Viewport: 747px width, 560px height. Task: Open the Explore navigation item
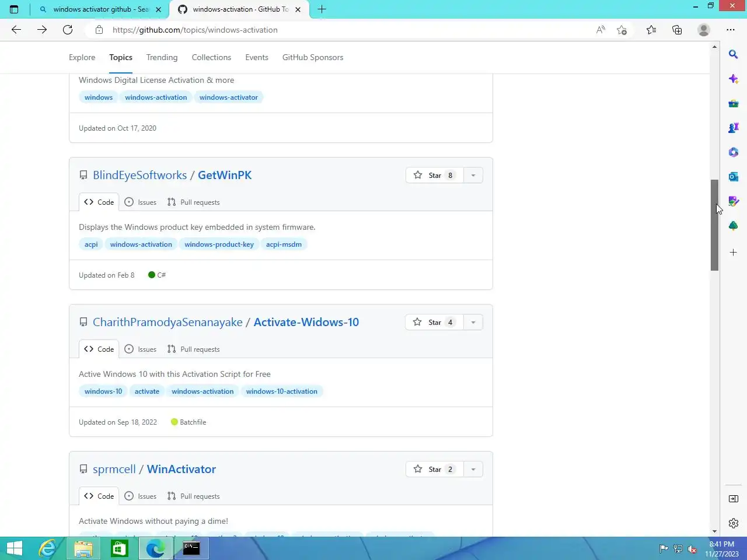coord(82,57)
